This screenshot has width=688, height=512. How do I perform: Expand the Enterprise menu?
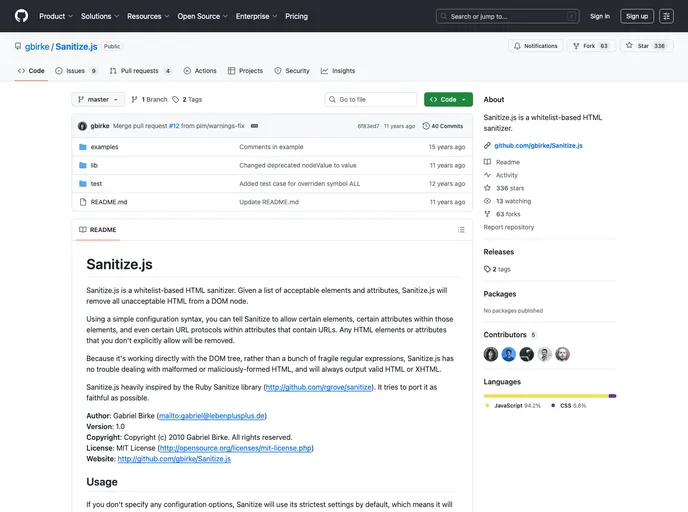[x=256, y=16]
